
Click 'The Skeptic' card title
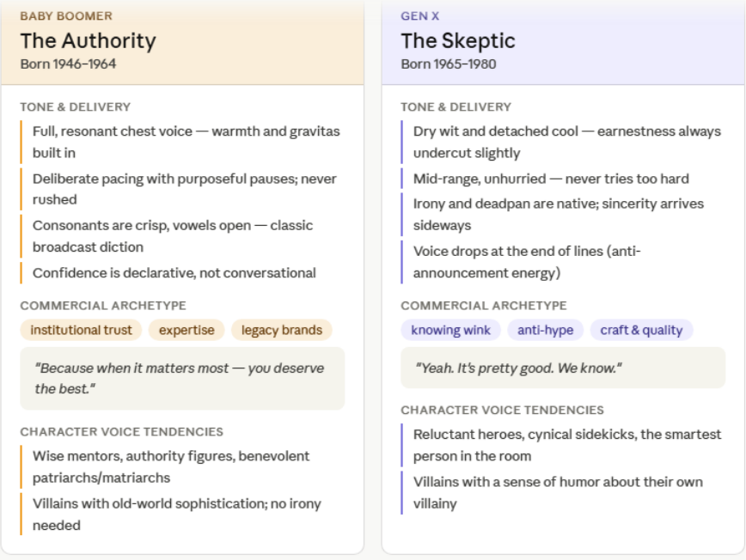click(x=457, y=40)
